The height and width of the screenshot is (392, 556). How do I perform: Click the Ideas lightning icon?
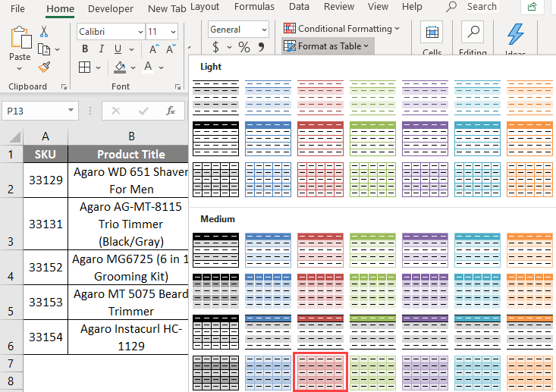pyautogui.click(x=515, y=34)
